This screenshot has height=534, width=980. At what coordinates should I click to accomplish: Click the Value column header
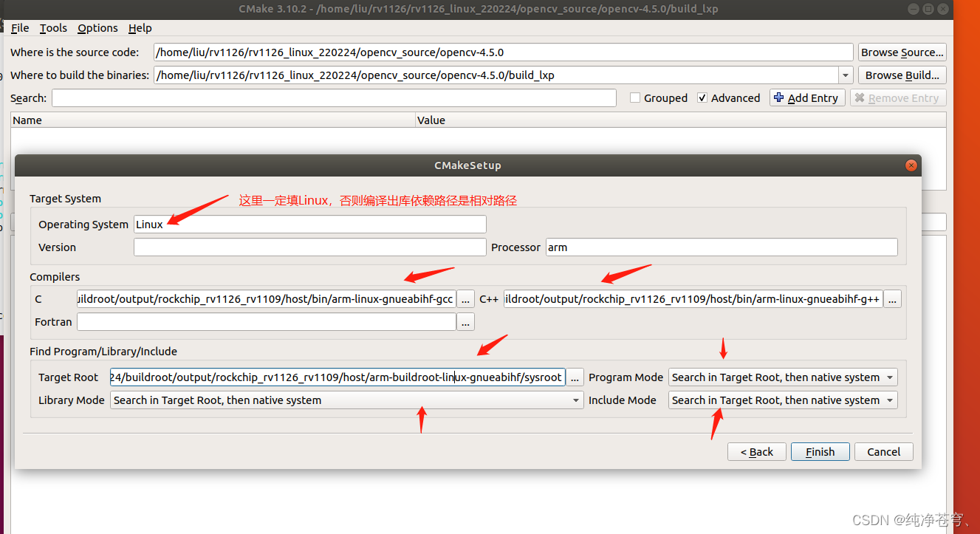click(680, 120)
